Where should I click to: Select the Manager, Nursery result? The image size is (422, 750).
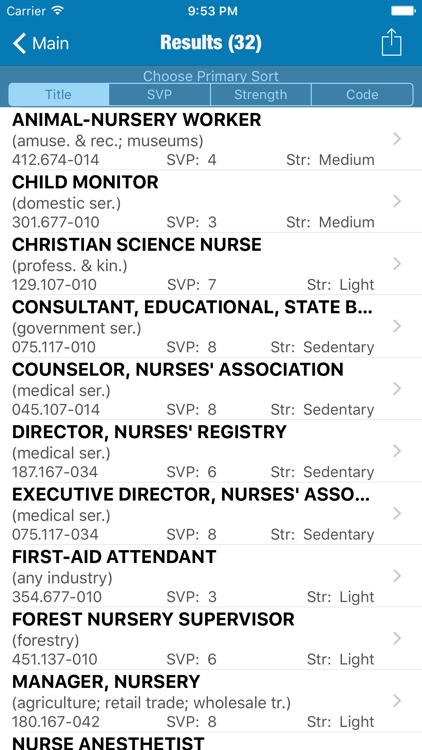coord(211,701)
